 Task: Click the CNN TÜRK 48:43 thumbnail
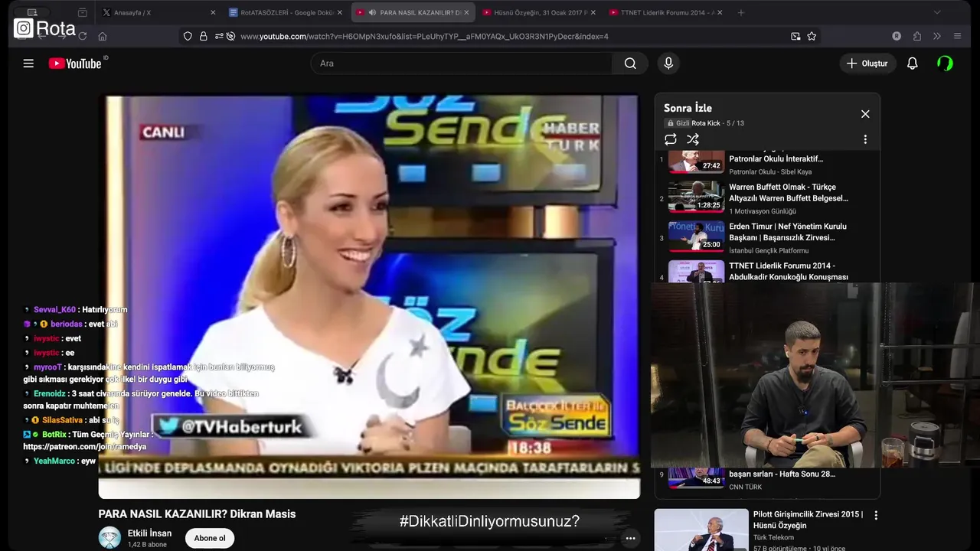pyautogui.click(x=696, y=478)
